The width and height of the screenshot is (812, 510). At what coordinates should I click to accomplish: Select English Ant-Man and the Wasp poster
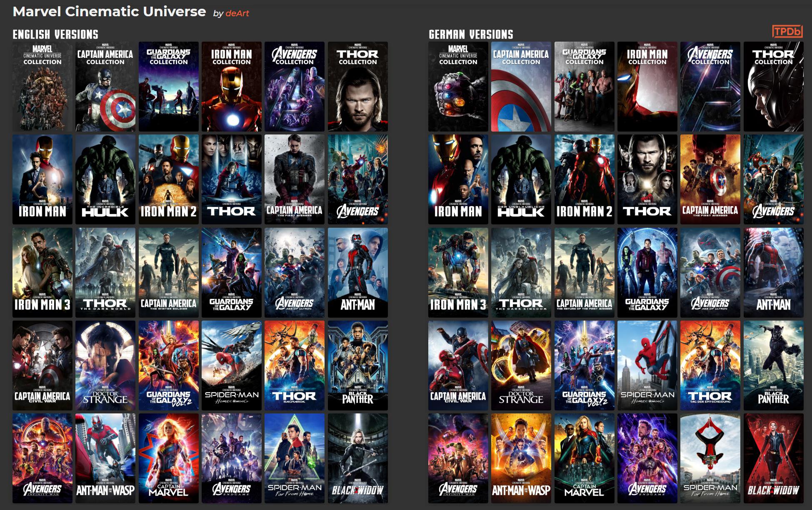click(105, 458)
